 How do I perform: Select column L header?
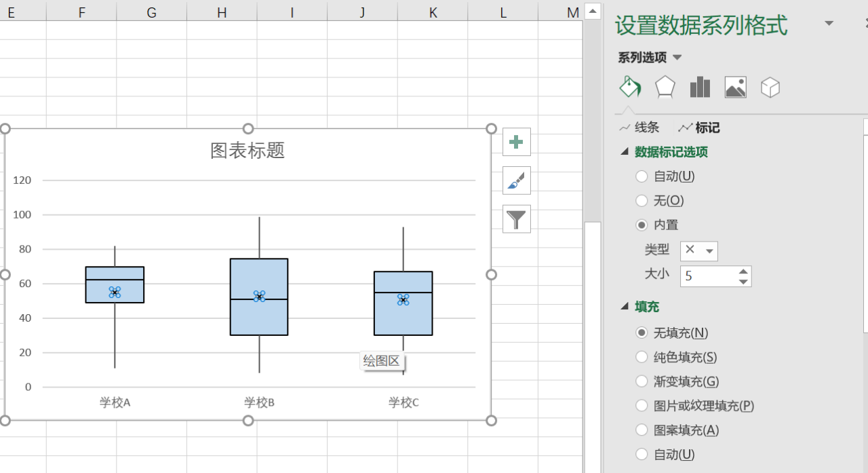pyautogui.click(x=502, y=12)
